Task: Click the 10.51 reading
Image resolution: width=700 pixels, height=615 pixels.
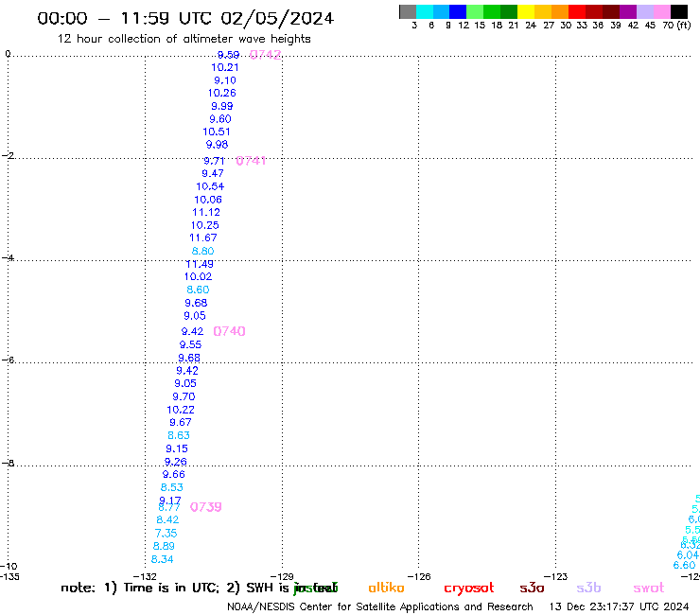Action: tap(217, 132)
